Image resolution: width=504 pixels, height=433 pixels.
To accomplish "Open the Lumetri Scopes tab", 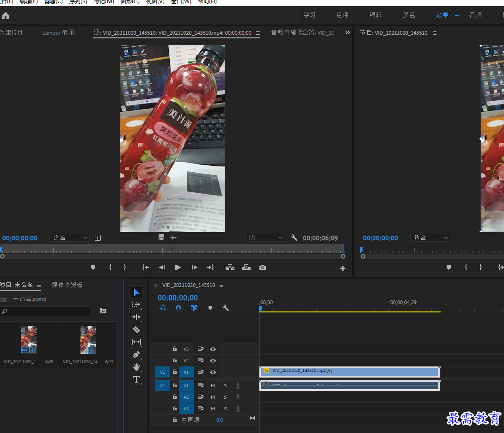I will (x=58, y=32).
